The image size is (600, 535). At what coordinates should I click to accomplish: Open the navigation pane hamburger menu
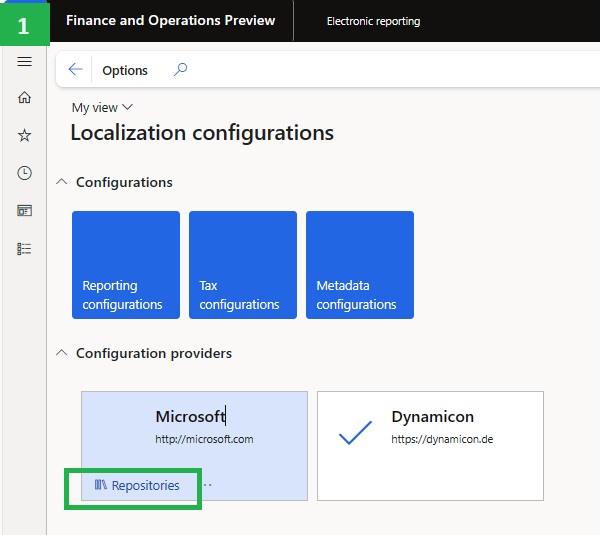tap(25, 62)
